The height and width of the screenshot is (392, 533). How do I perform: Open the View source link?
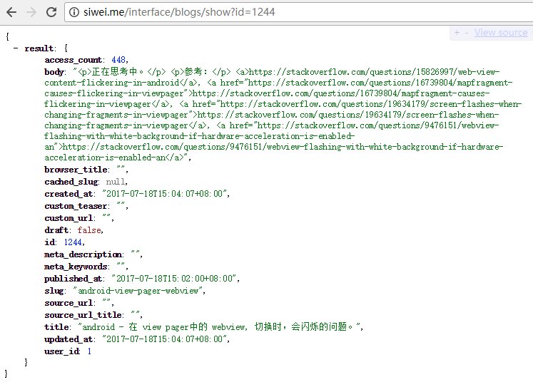click(501, 33)
